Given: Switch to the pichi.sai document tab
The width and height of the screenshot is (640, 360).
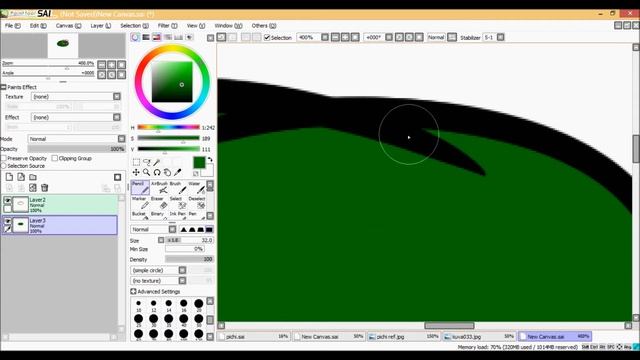Looking at the screenshot, I should pyautogui.click(x=254, y=337).
